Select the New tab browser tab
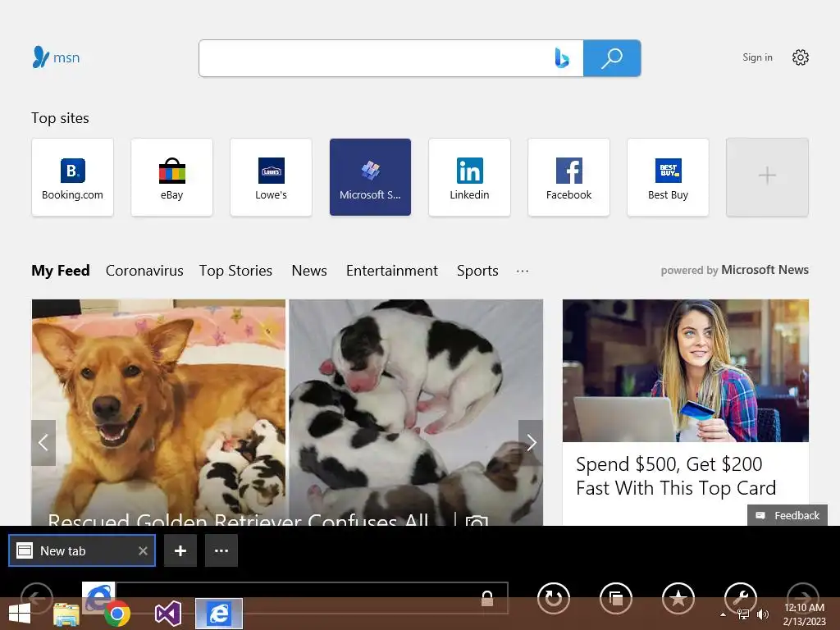 tap(82, 550)
